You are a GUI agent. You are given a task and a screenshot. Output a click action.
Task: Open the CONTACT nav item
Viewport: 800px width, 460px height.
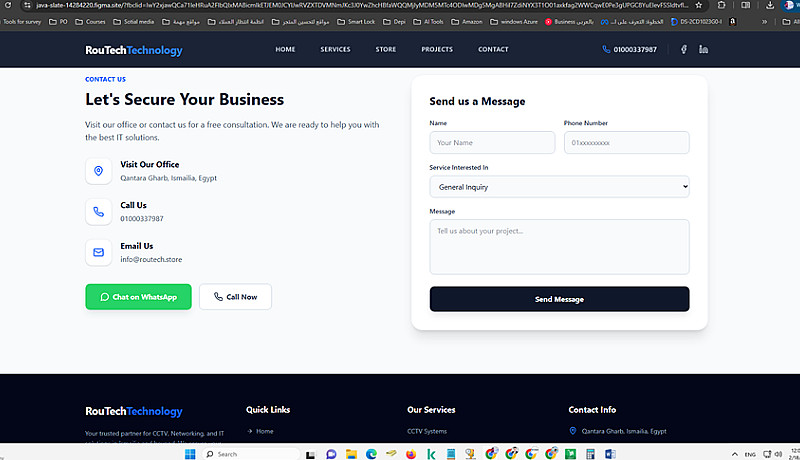493,49
